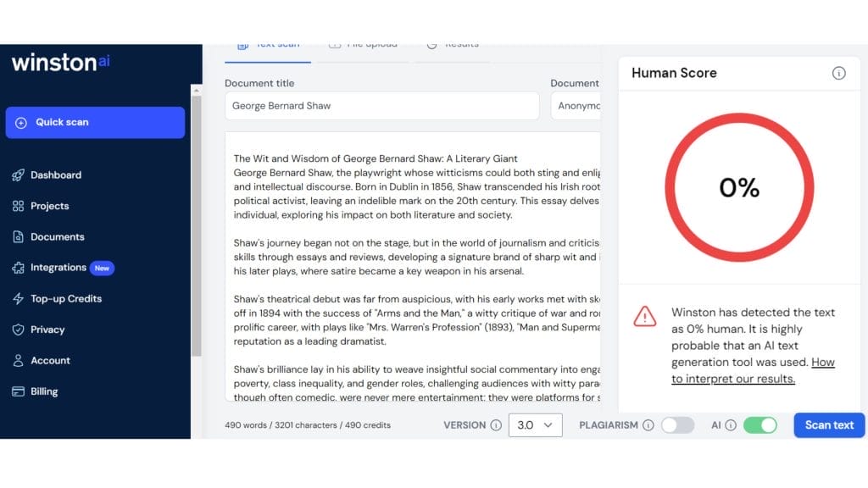
Task: Open Billing menu item
Action: coord(44,391)
